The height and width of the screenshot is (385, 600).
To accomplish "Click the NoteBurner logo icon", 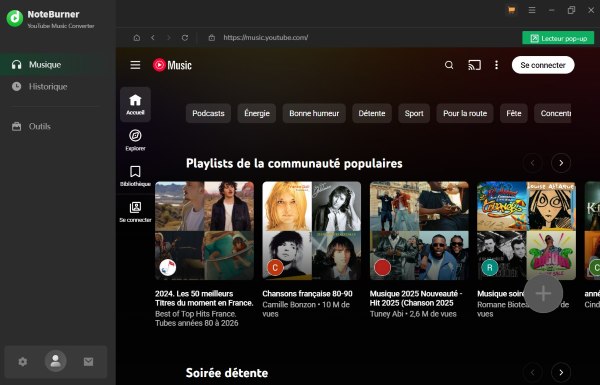I will (15, 18).
